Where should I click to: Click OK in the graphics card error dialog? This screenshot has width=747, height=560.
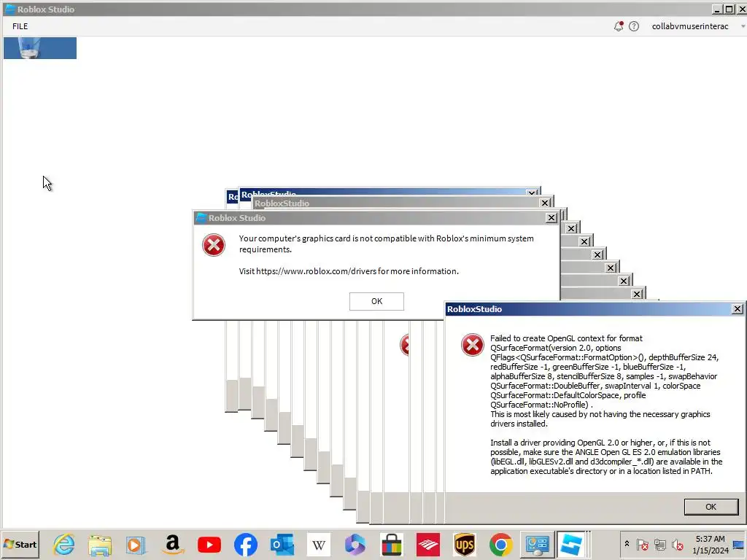tap(376, 301)
